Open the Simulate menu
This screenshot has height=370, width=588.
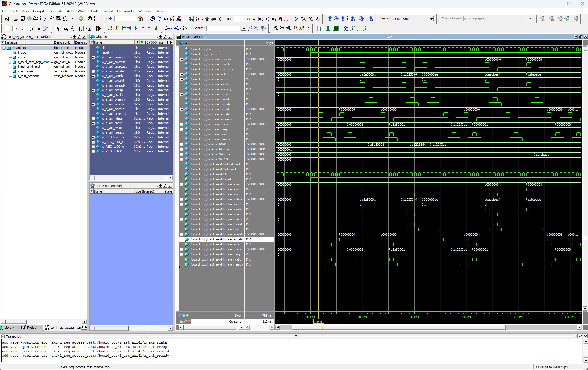[56, 11]
